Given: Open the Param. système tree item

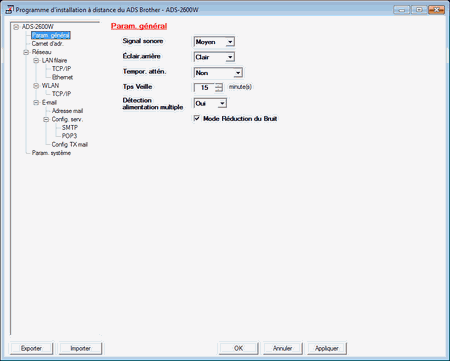Looking at the screenshot, I should 51,153.
